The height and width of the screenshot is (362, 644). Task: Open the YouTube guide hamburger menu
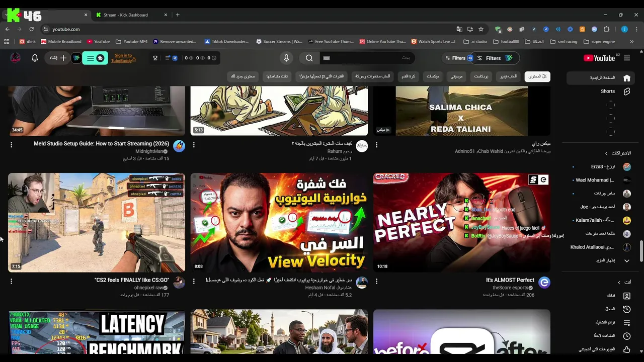click(627, 58)
